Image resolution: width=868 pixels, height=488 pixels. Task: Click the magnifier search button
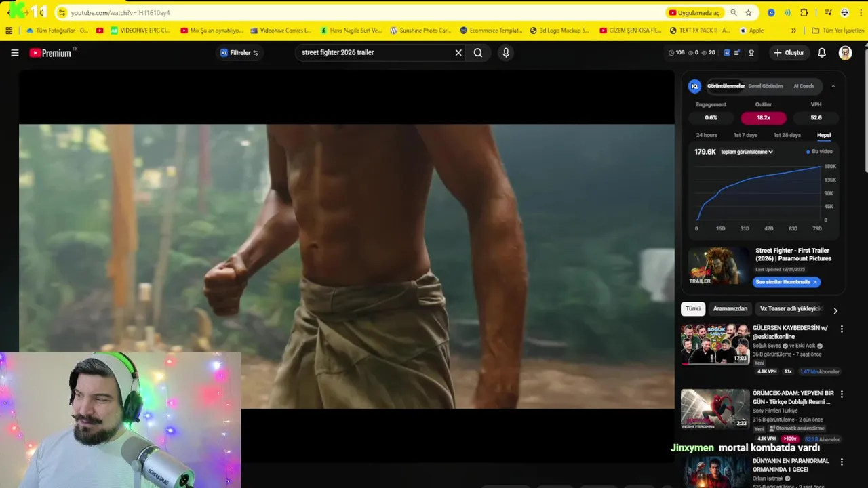(x=478, y=53)
